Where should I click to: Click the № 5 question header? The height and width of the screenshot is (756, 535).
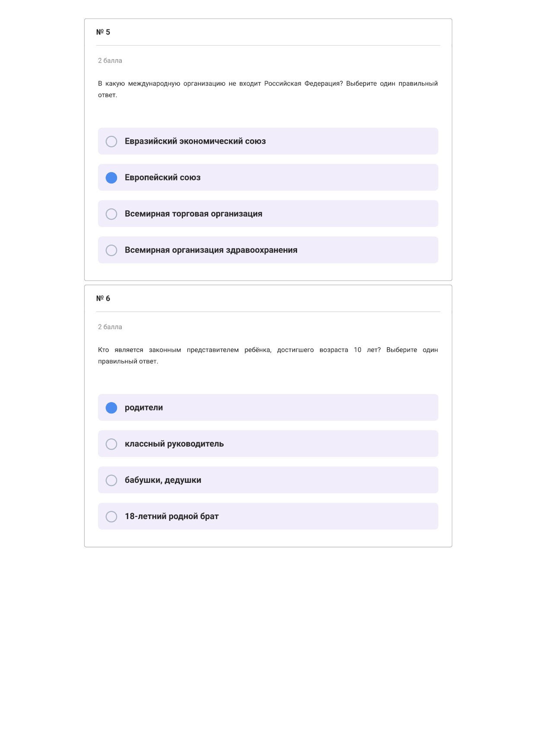(x=103, y=32)
